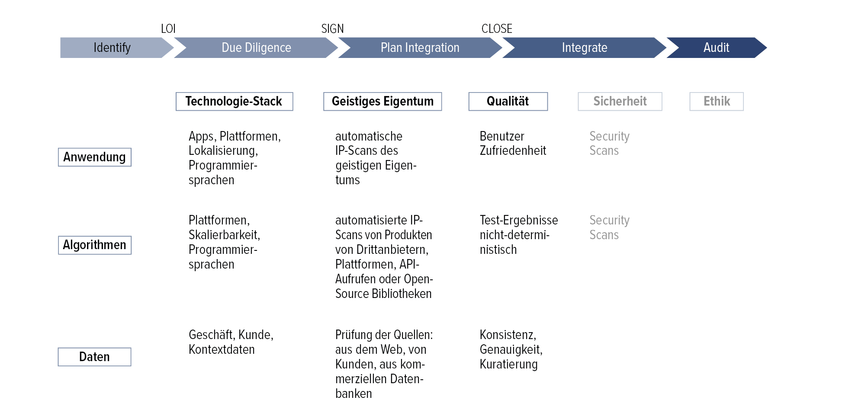The image size is (868, 410).
Task: Click Security Scans in the Algorithmen row
Action: 609,227
